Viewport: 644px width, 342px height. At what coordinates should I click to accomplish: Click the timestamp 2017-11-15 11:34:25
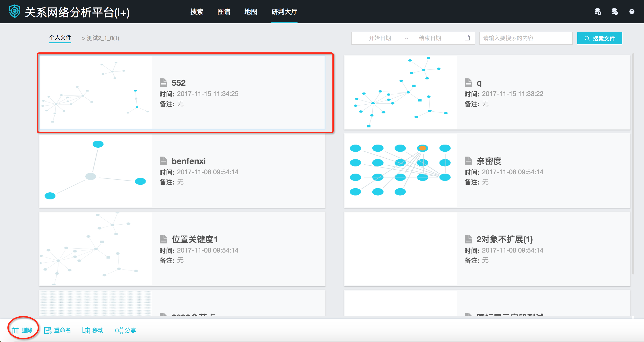[x=208, y=94]
